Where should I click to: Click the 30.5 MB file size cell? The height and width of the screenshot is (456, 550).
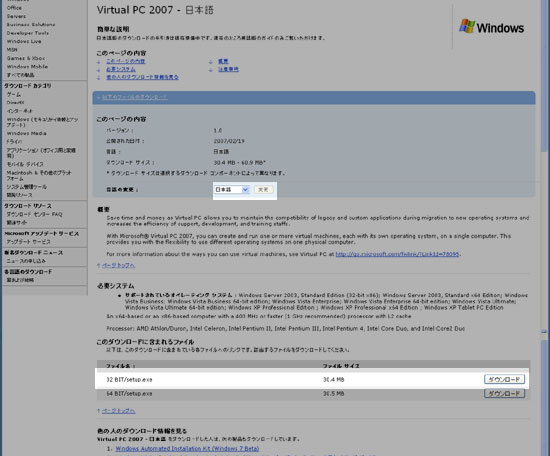[x=333, y=394]
